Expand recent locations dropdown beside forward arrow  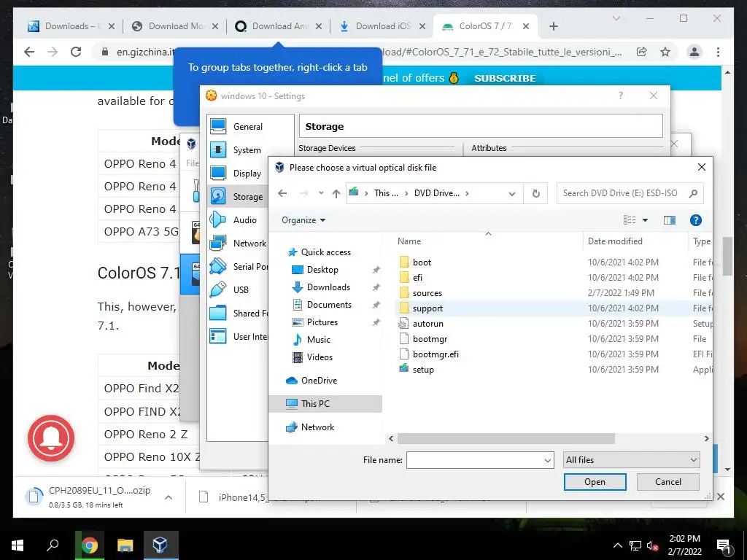tap(321, 193)
